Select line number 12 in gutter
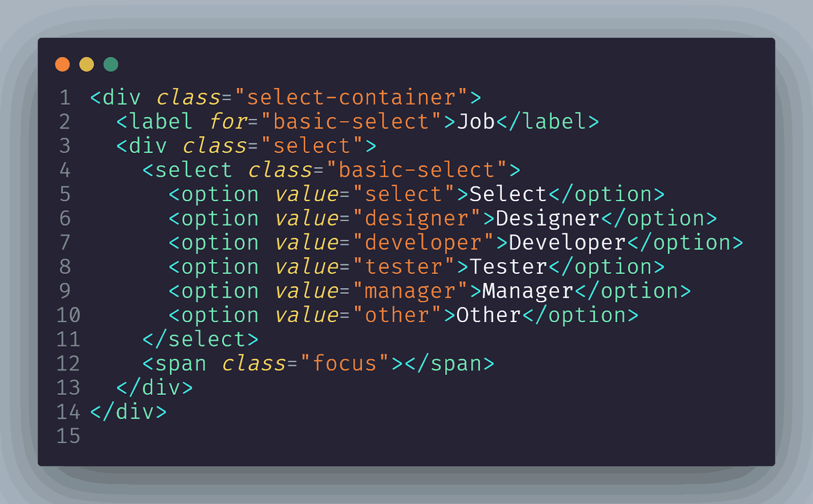 click(x=68, y=364)
